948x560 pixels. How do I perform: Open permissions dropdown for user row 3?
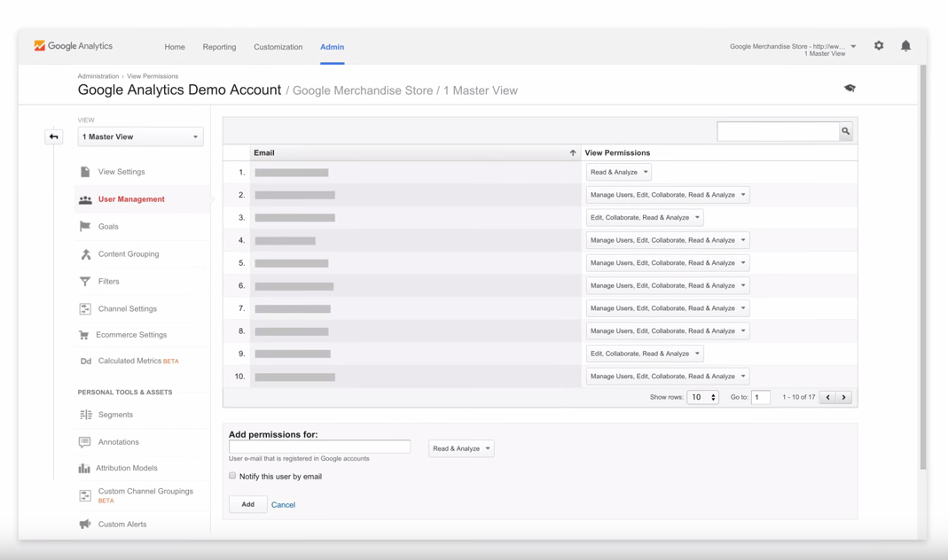tap(645, 217)
